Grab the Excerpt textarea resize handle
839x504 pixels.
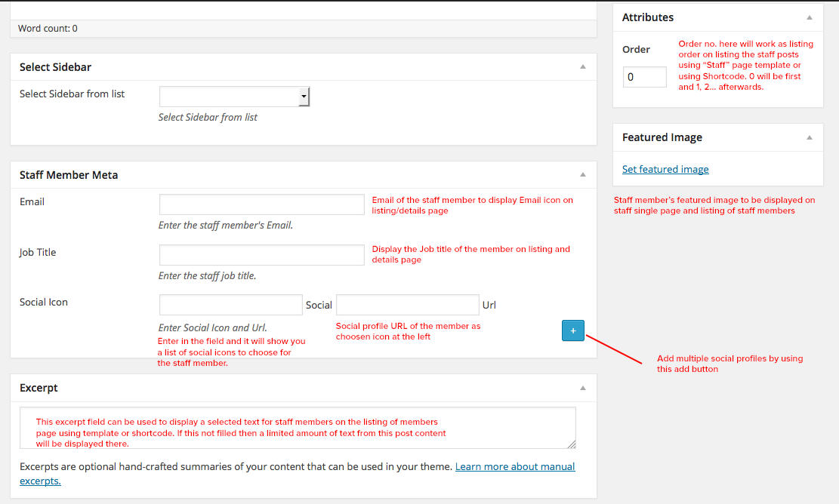[x=572, y=444]
